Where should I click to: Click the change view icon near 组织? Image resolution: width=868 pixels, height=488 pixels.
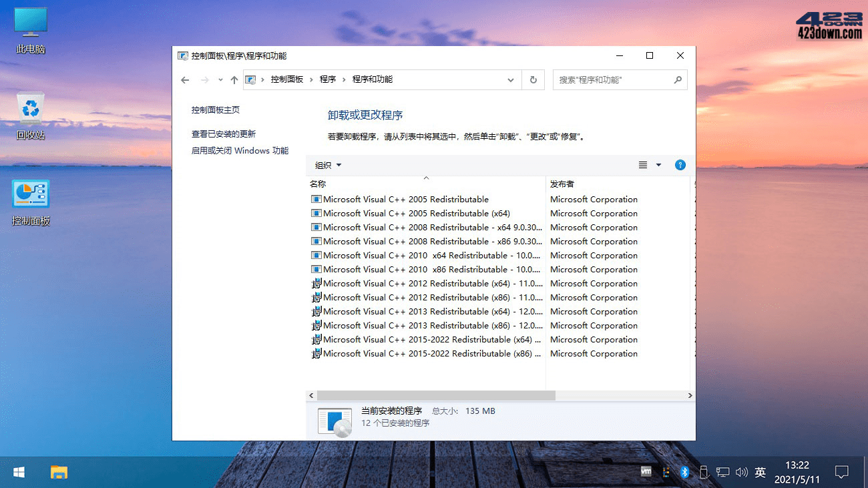coord(642,165)
